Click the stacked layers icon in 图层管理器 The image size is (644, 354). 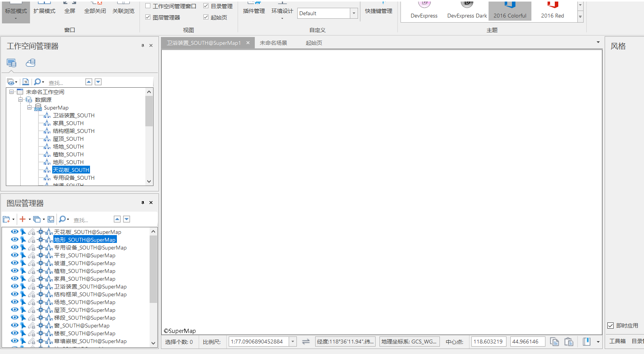pos(37,219)
